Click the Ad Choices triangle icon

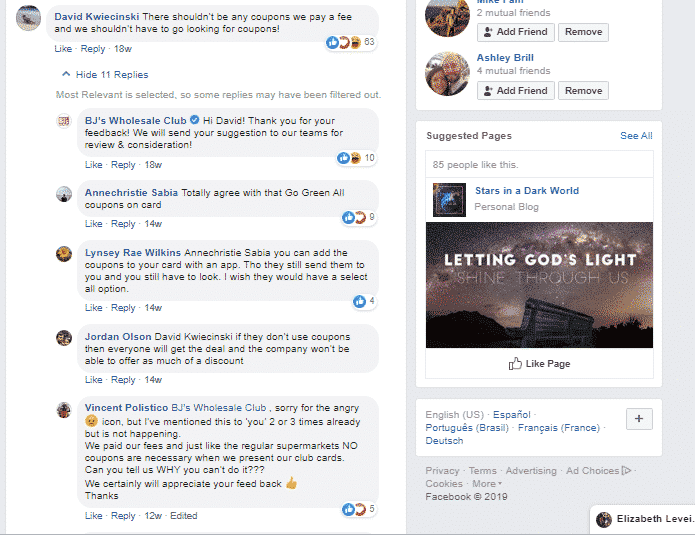click(x=626, y=470)
